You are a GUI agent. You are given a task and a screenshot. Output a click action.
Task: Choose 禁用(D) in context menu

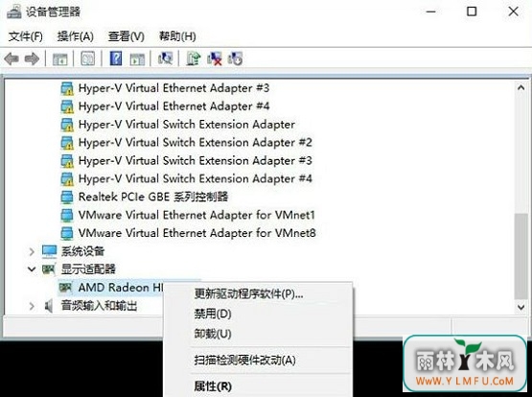pyautogui.click(x=258, y=314)
